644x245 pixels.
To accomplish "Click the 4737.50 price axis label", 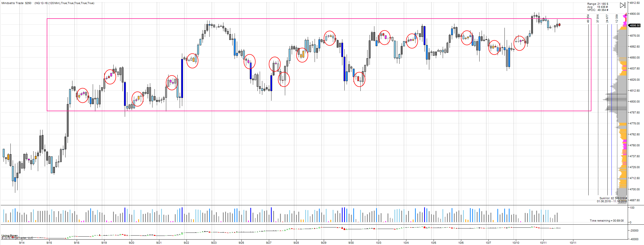I will click(635, 156).
